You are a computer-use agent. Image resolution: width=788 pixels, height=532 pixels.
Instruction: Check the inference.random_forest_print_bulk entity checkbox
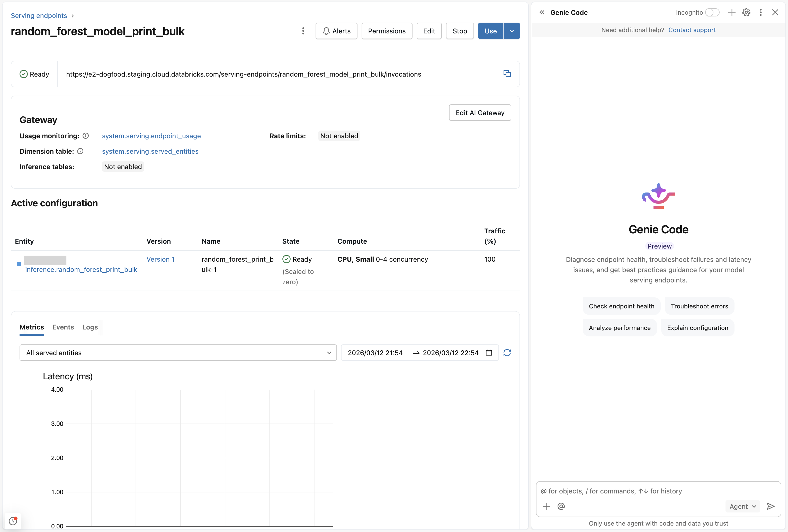19,264
